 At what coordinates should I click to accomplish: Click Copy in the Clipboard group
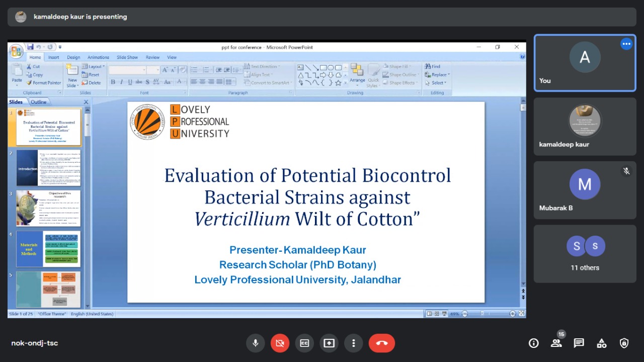click(x=35, y=75)
